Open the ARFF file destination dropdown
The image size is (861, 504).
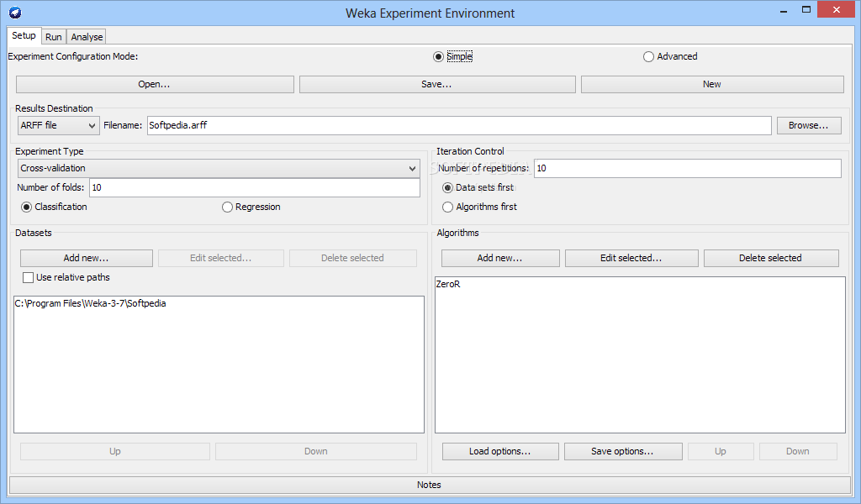(58, 126)
